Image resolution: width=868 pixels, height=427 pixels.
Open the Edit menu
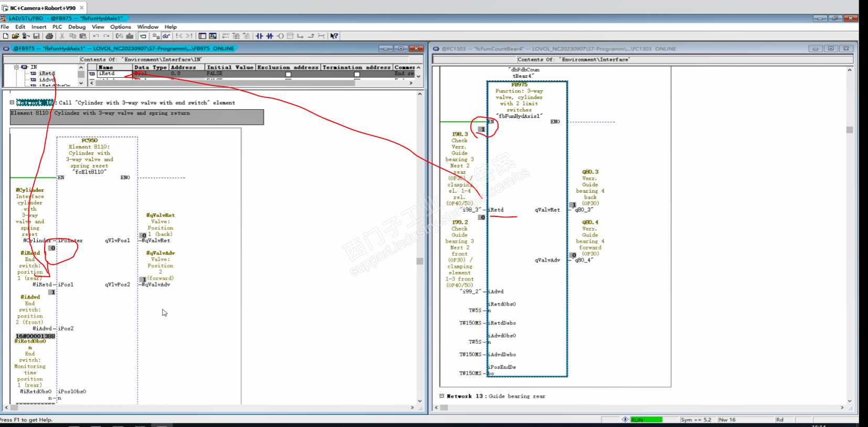[20, 27]
